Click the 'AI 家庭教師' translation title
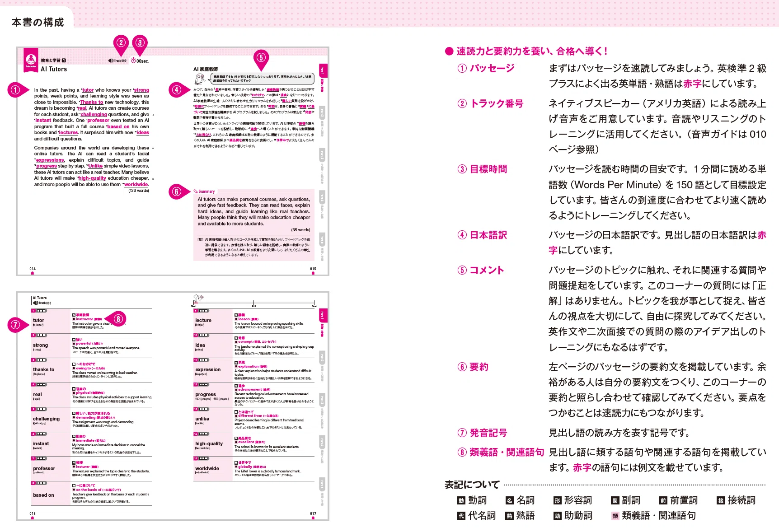The height and width of the screenshot is (532, 779). (x=206, y=69)
